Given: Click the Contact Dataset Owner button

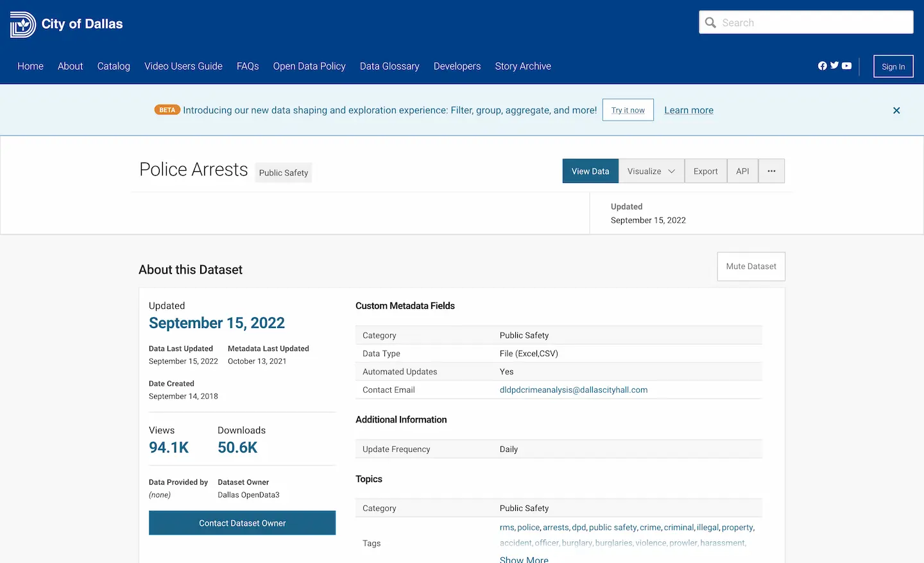Looking at the screenshot, I should 242,523.
